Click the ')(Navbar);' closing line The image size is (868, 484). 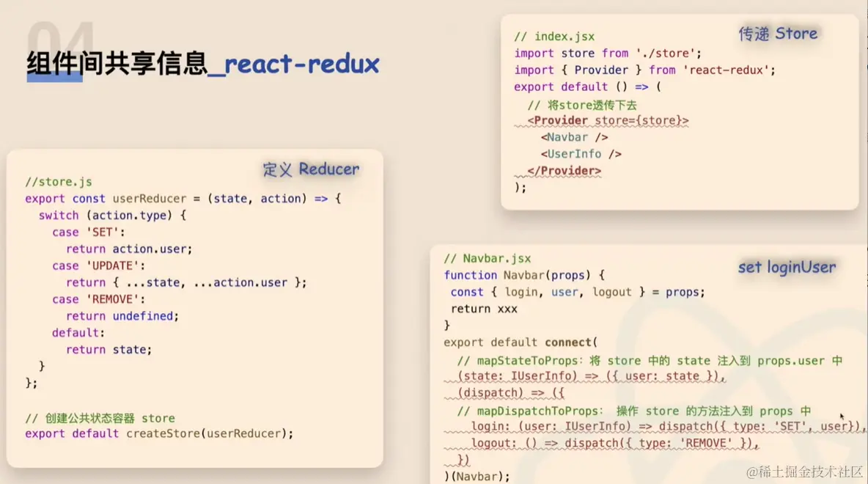pyautogui.click(x=477, y=476)
